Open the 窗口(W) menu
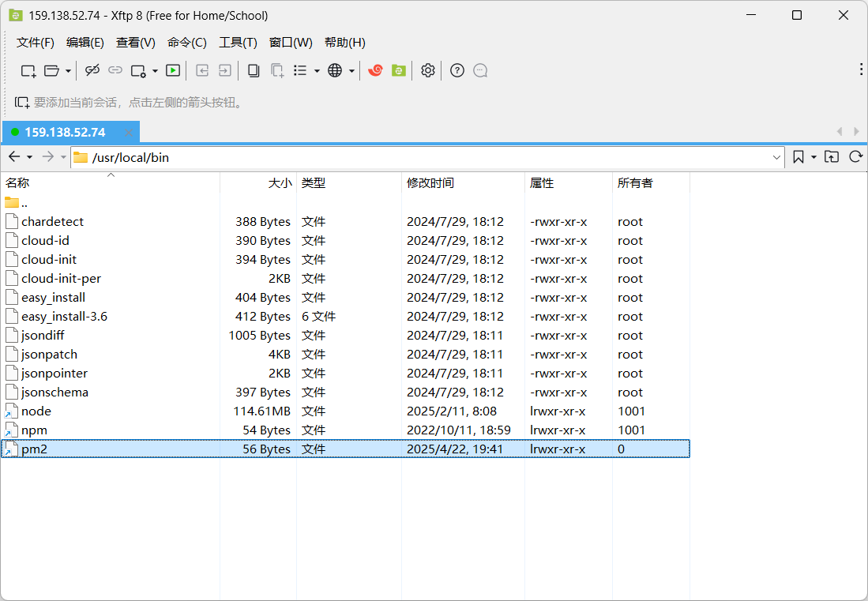 [291, 43]
